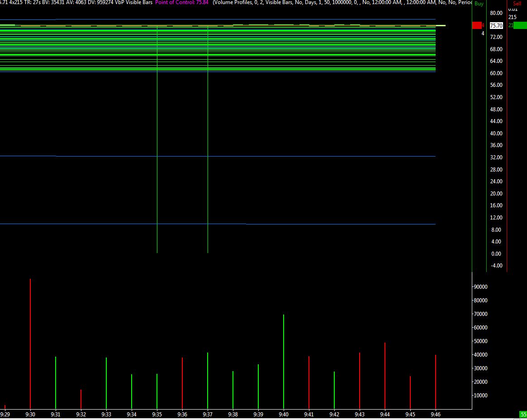Click the red Sell label in DOM column

click(517, 3)
